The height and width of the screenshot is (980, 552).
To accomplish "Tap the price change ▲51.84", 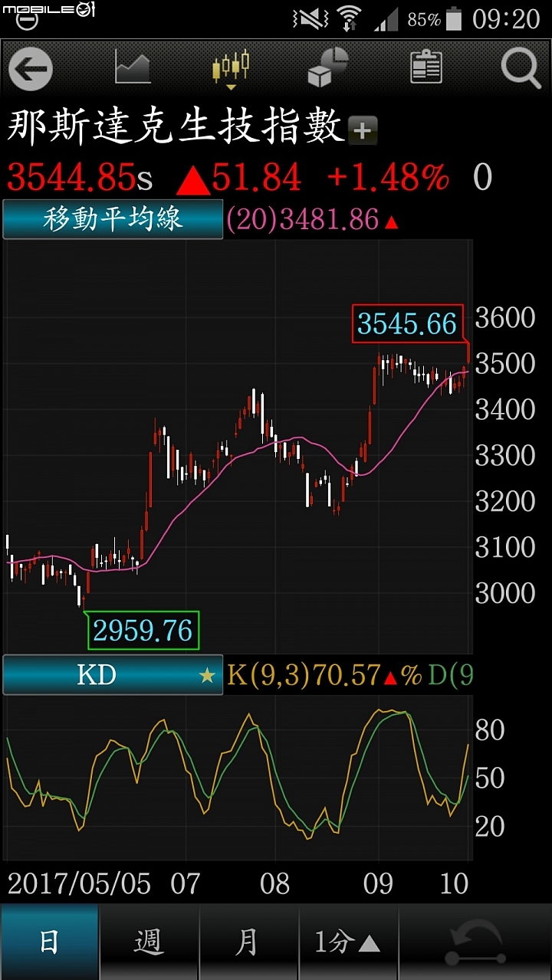I will [239, 178].
